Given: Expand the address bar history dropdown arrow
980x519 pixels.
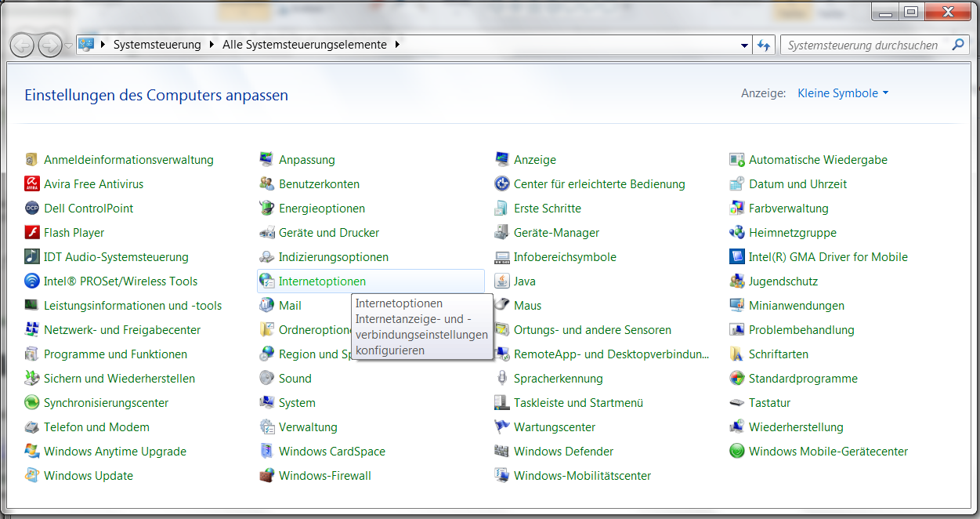Looking at the screenshot, I should coord(744,45).
